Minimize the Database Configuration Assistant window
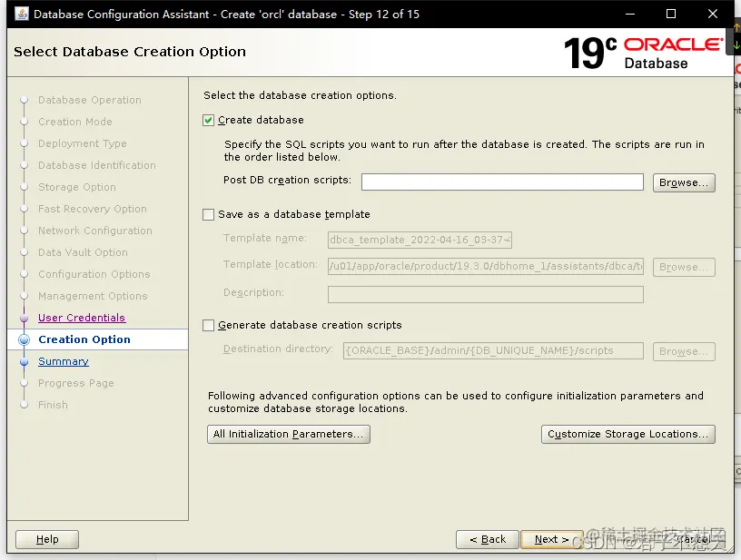The image size is (741, 560). tap(630, 14)
